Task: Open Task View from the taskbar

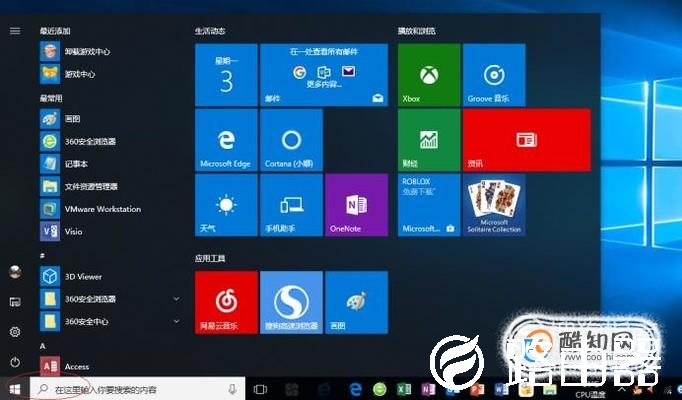Action: [x=260, y=389]
